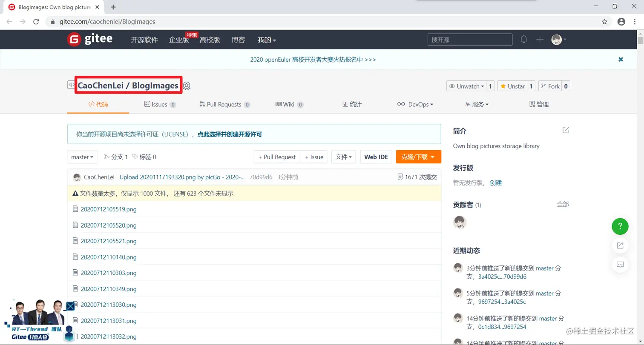Click the Gitee logo in the navbar
This screenshot has height=345, width=644.
pyautogui.click(x=90, y=40)
